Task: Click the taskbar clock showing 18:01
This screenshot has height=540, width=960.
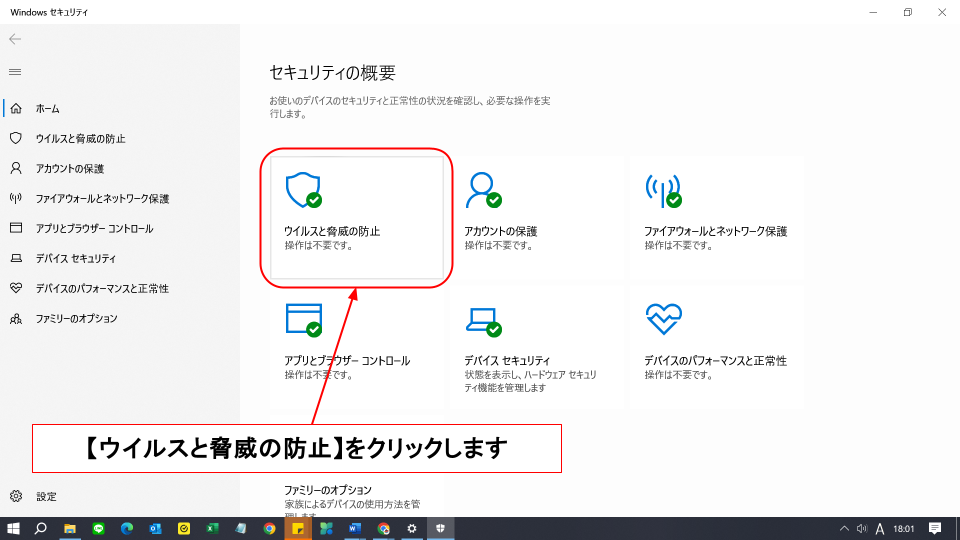Action: 903,528
